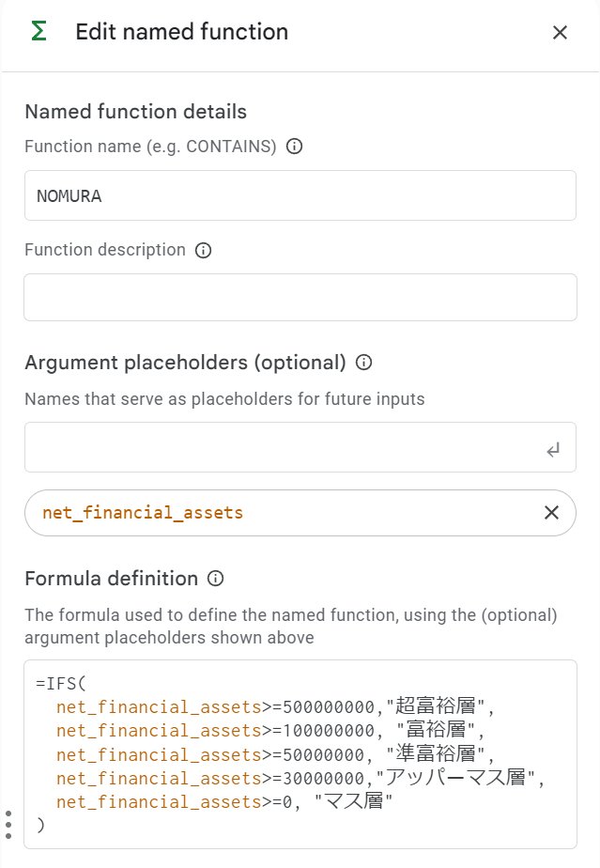This screenshot has height=868, width=600.
Task: Place cursor at the closing parenthesis line
Action: point(39,824)
